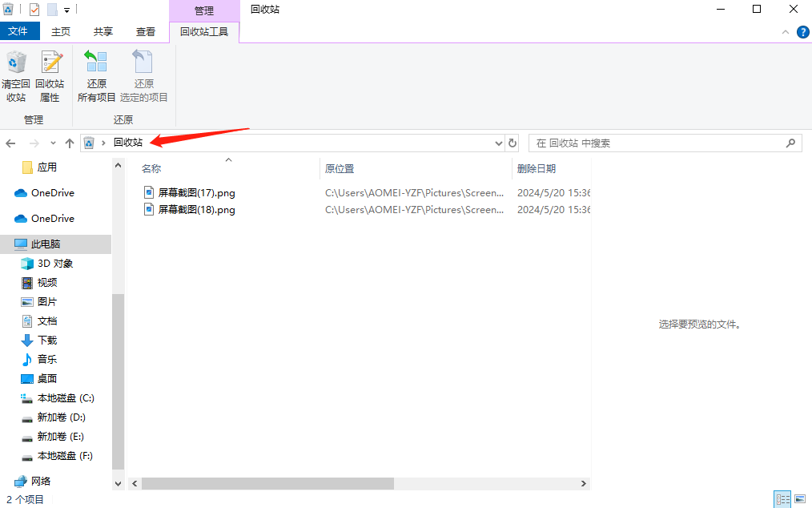Screen dimensions: 812x508
Task: Click the back navigation arrow
Action: click(10, 143)
